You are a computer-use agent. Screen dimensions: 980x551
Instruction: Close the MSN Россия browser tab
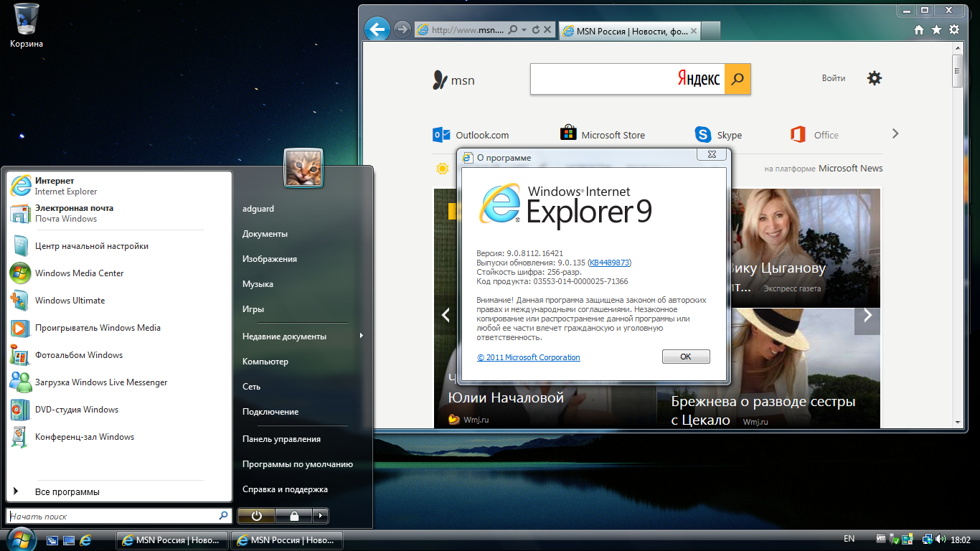[x=694, y=31]
